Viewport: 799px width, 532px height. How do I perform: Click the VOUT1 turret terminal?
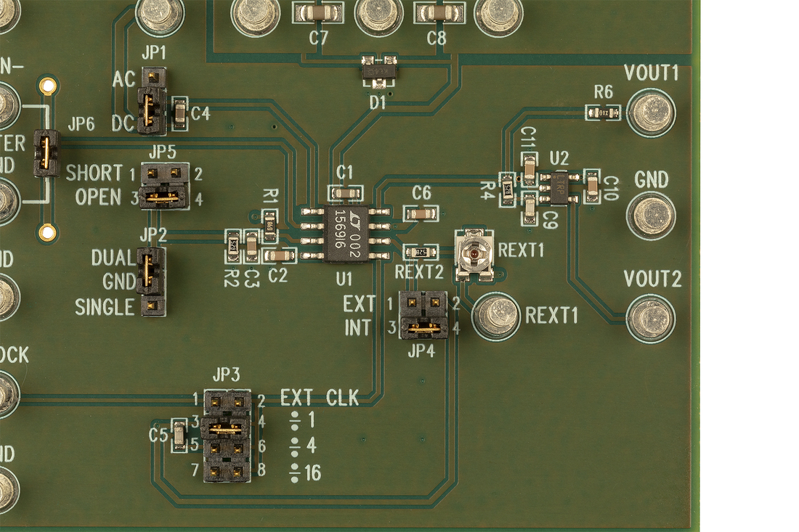[x=651, y=112]
